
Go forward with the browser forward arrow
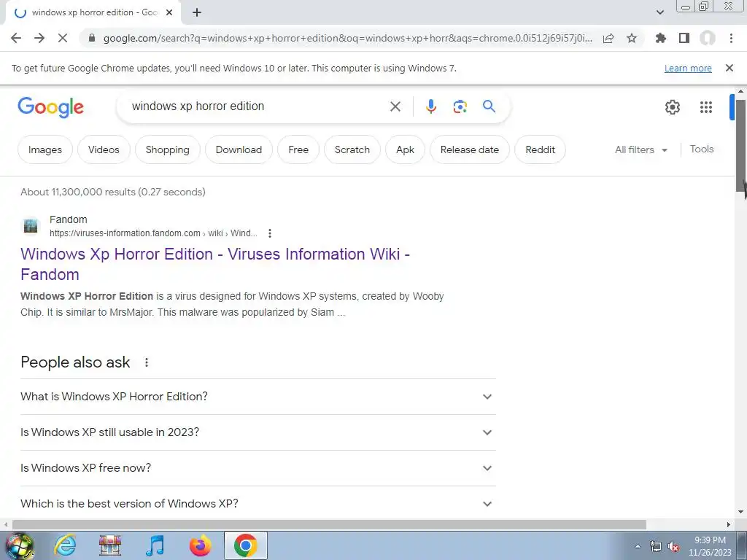coord(39,38)
